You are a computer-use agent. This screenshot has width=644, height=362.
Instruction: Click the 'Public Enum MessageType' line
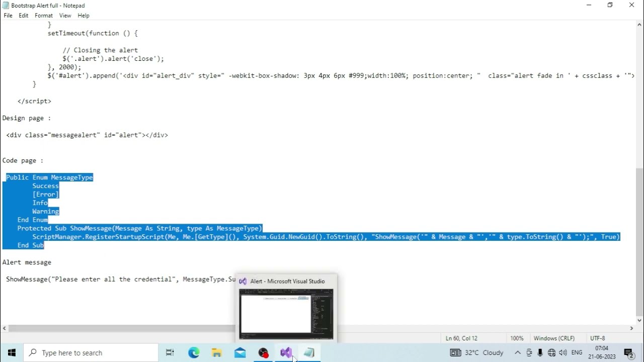pos(49,177)
